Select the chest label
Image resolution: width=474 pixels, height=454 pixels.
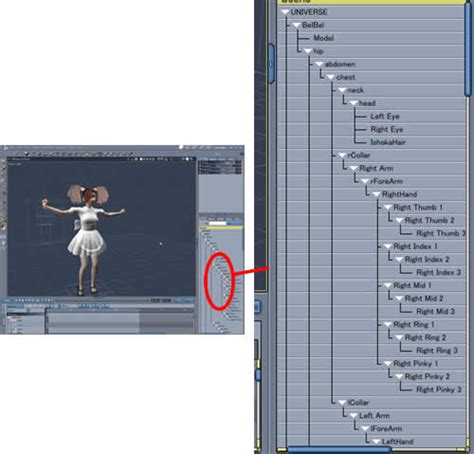346,77
